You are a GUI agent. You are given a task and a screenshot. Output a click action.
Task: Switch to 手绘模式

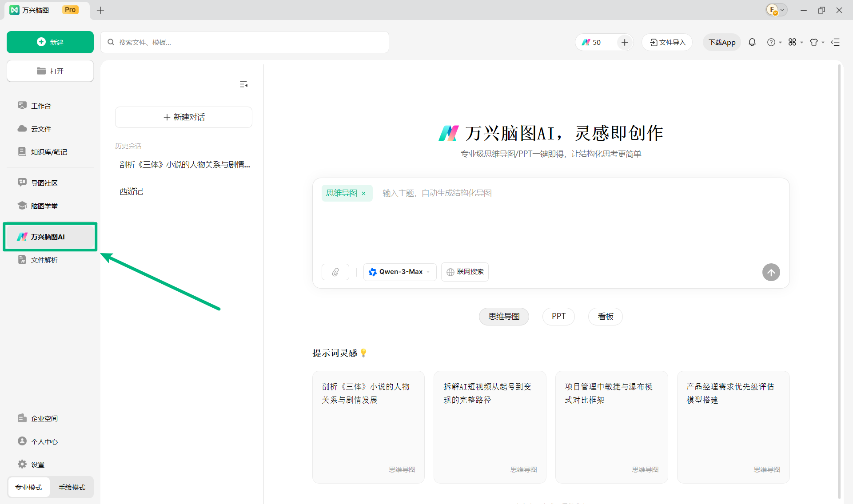pyautogui.click(x=72, y=487)
